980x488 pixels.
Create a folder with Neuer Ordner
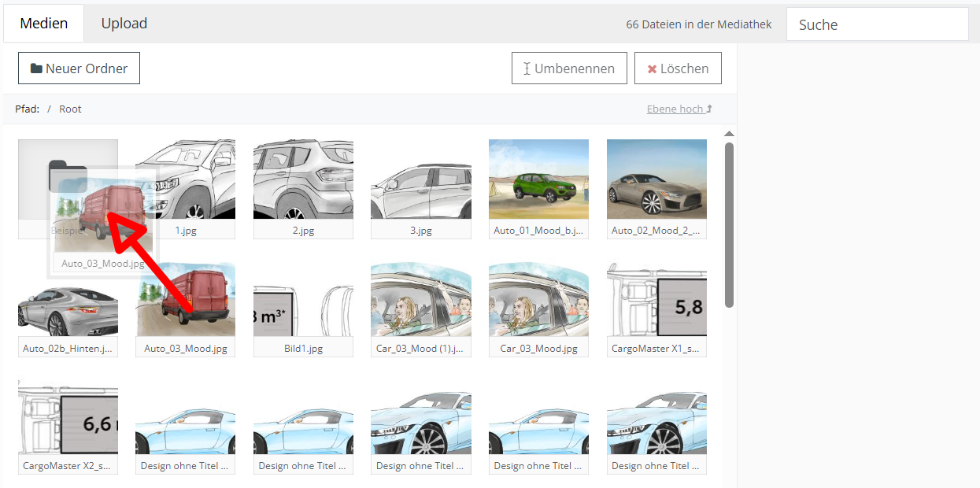(x=79, y=68)
